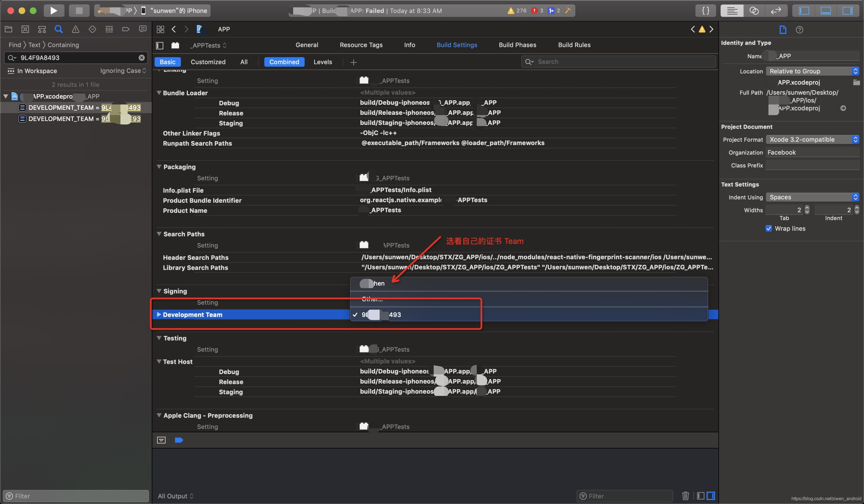The image size is (864, 504).
Task: Choose Other... in team popup
Action: [529, 299]
